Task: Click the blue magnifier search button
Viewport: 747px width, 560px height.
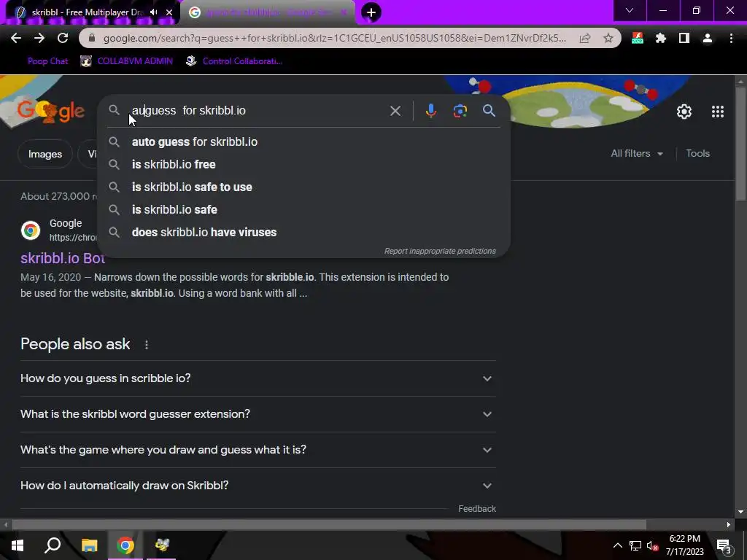Action: click(x=489, y=111)
